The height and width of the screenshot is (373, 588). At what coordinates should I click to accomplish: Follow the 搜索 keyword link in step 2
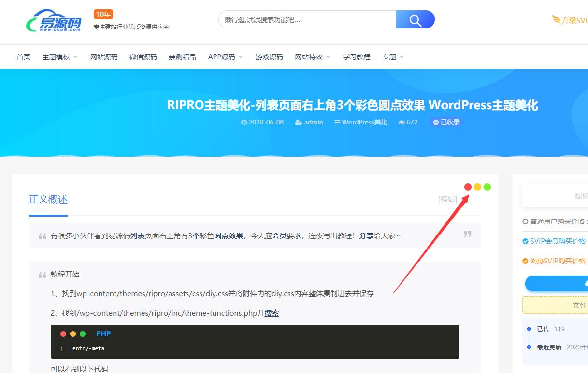click(x=272, y=313)
